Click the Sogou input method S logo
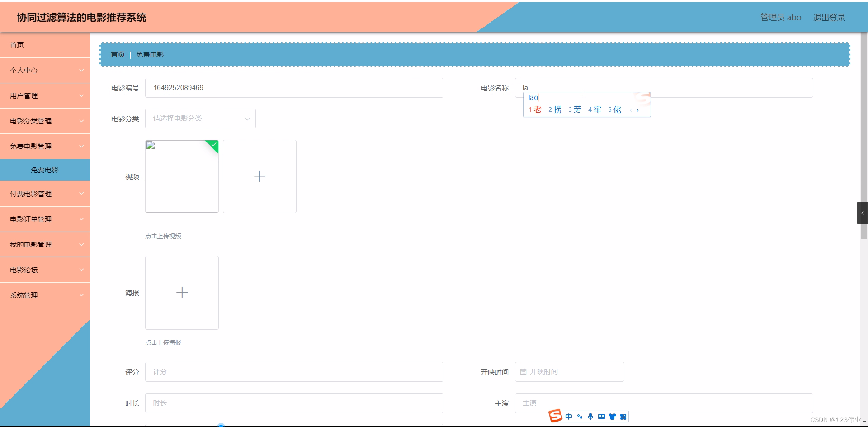The height and width of the screenshot is (427, 868). (556, 416)
